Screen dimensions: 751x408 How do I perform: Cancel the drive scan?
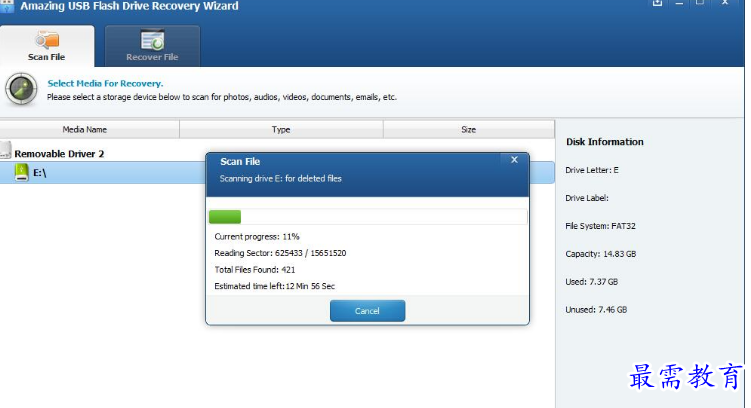pos(367,311)
